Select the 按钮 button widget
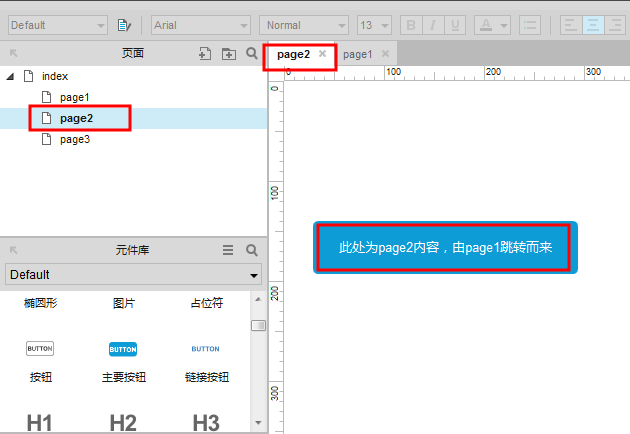630x434 pixels. [40, 361]
